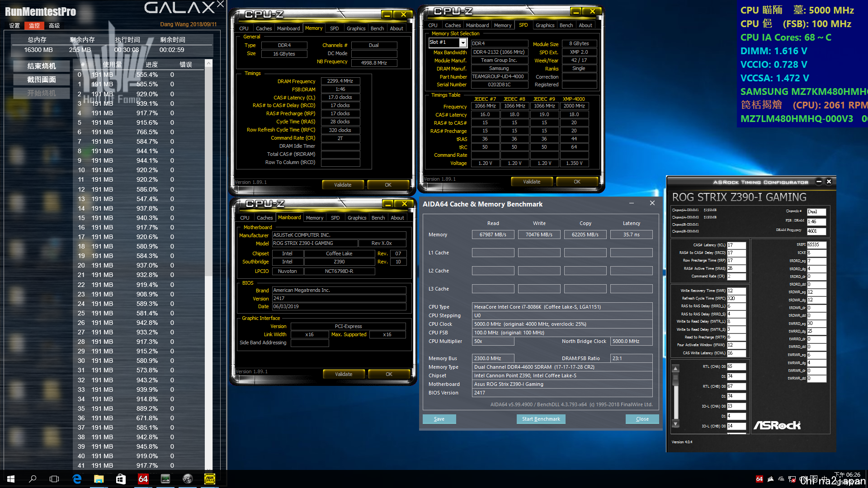Screen dimensions: 868x488
Task: Open 设置 tab in RunMemtestPro
Action: coord(14,26)
